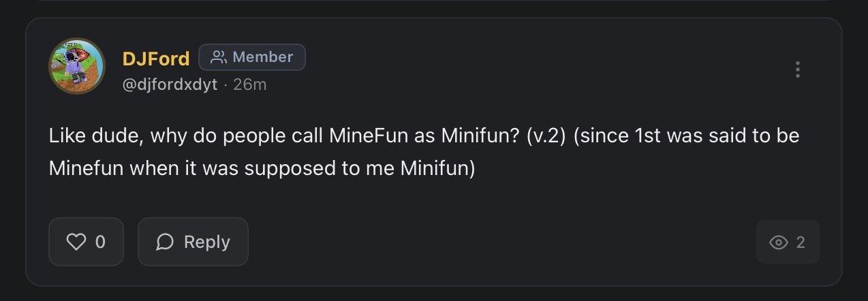Like the post with the heart icon
This screenshot has width=868, height=301.
(76, 242)
